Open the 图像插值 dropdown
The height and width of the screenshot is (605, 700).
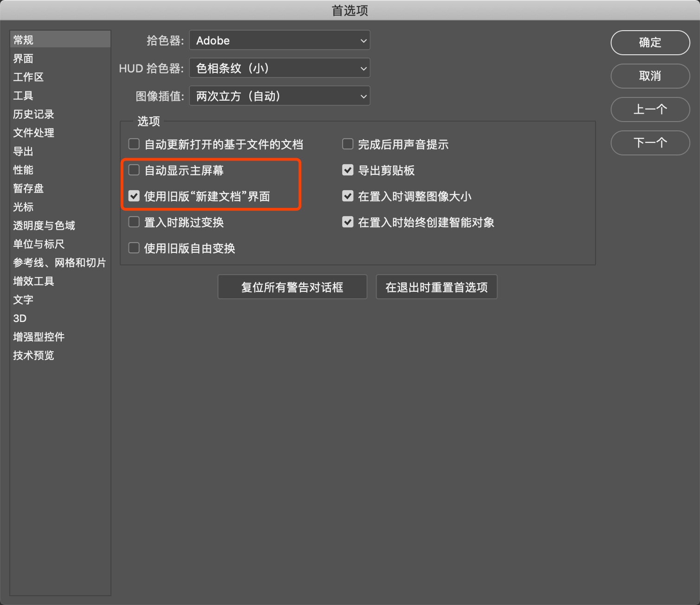pyautogui.click(x=279, y=96)
